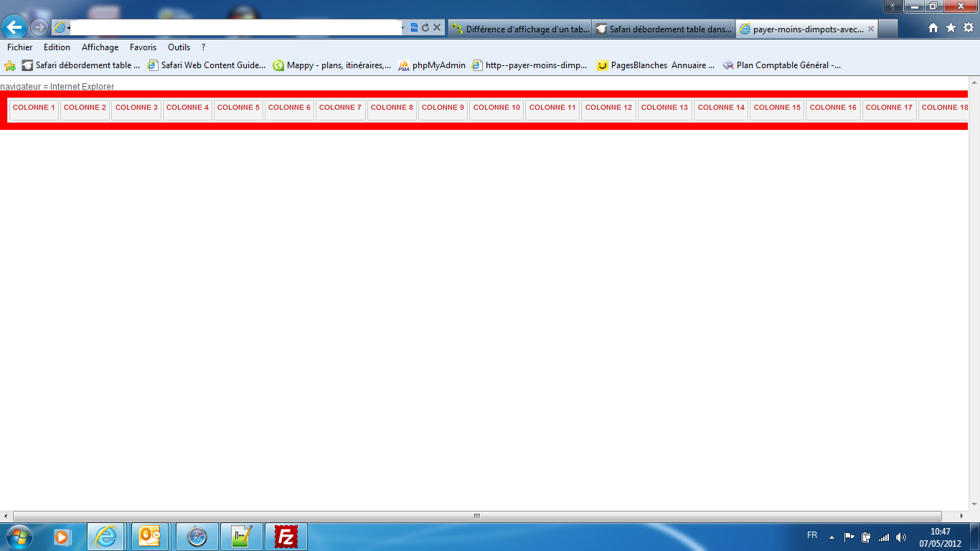Open a new tab with the blank tab button
The width and height of the screenshot is (980, 551).
[x=888, y=29]
